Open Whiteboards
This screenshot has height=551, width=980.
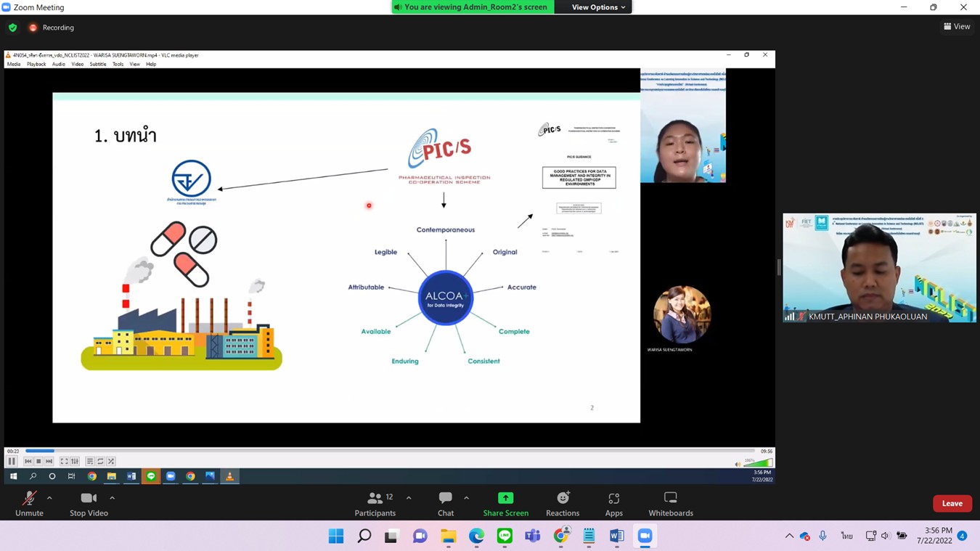click(x=671, y=504)
